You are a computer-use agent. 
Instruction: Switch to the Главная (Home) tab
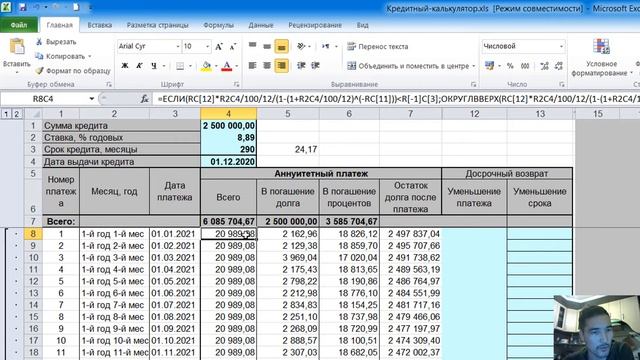point(60,25)
